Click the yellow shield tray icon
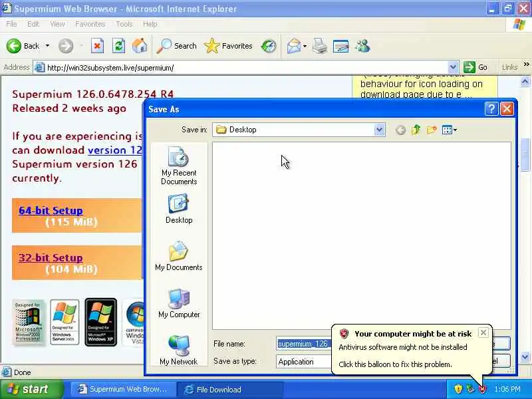Image resolution: width=532 pixels, height=399 pixels. [458, 389]
